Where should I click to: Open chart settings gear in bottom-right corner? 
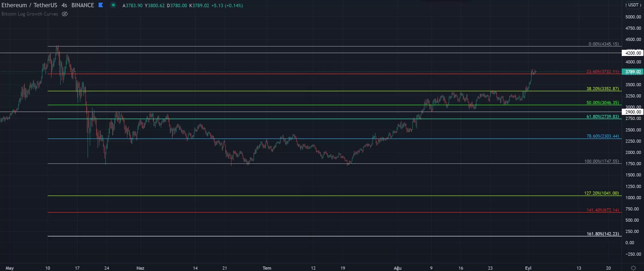[x=633, y=268]
